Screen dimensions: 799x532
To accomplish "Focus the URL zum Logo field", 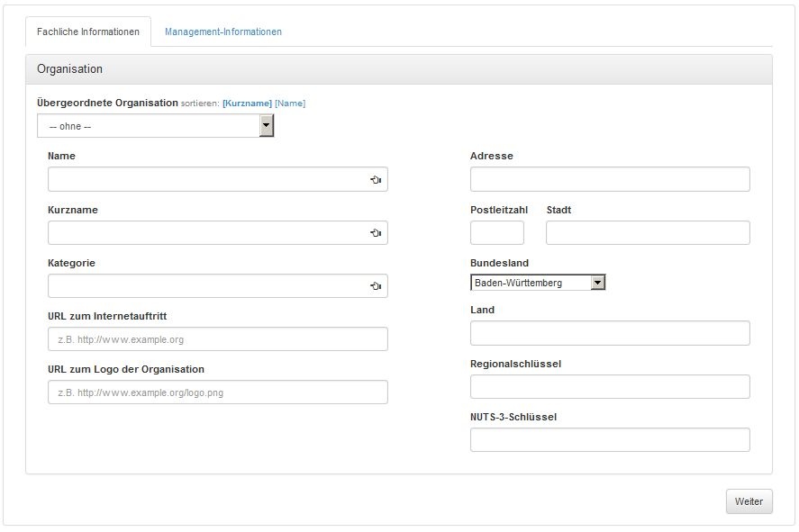I will pos(217,392).
